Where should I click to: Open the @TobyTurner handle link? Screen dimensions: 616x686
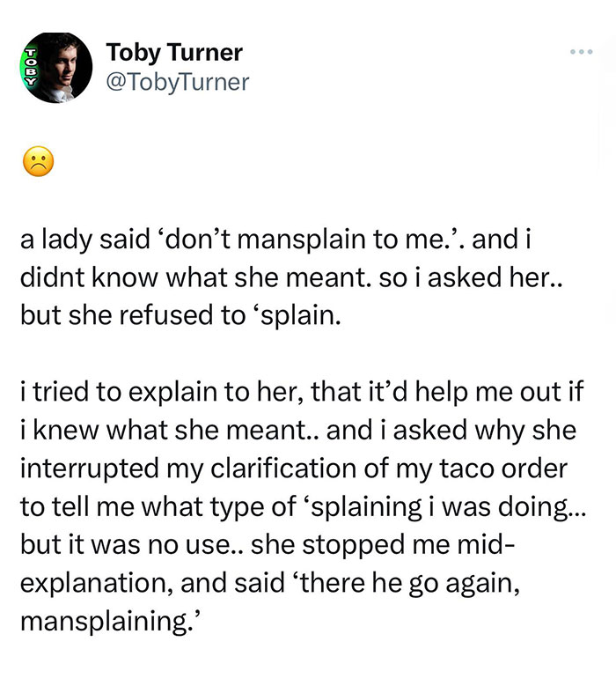point(178,82)
